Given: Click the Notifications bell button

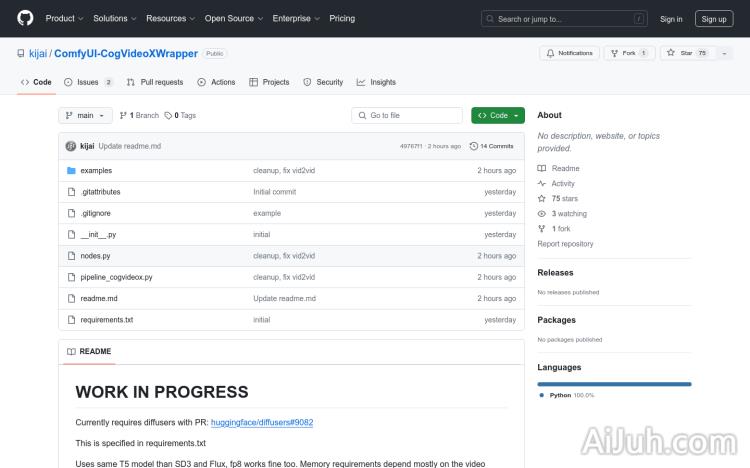Looking at the screenshot, I should 569,53.
